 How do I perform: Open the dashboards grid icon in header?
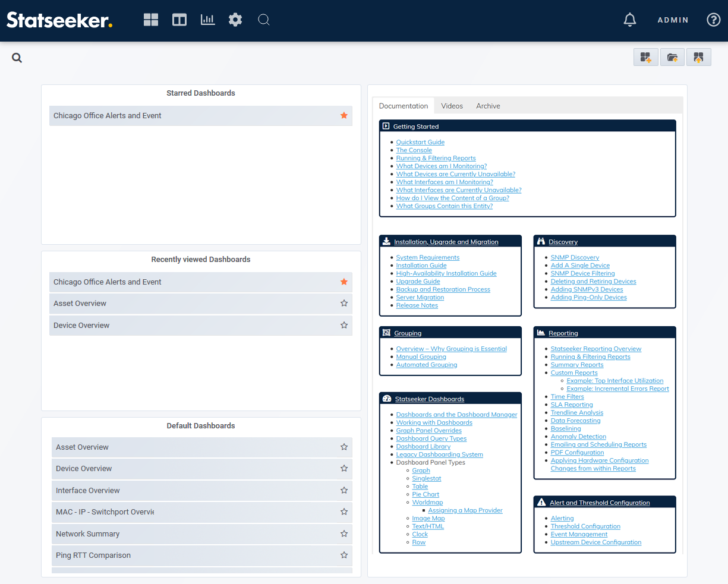pos(151,20)
